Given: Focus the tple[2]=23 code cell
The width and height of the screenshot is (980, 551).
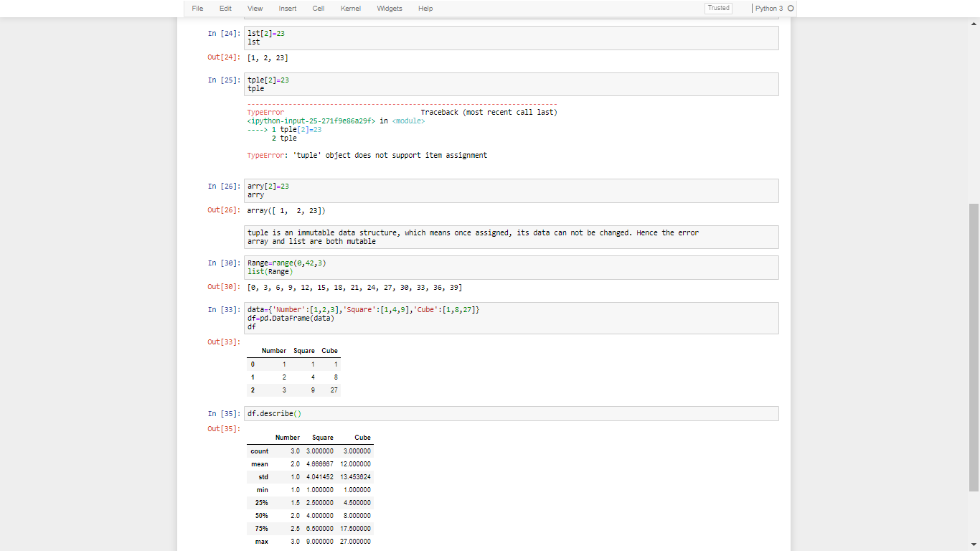Looking at the screenshot, I should 511,85.
